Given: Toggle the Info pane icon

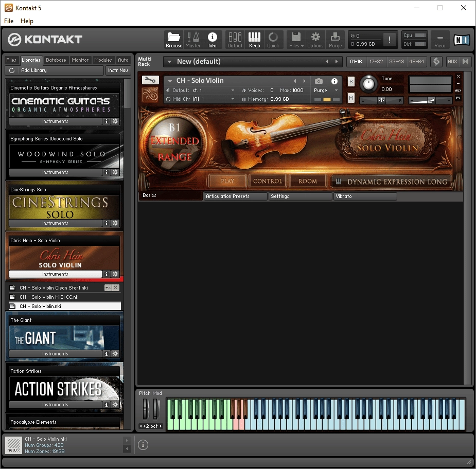Looking at the screenshot, I should point(212,40).
